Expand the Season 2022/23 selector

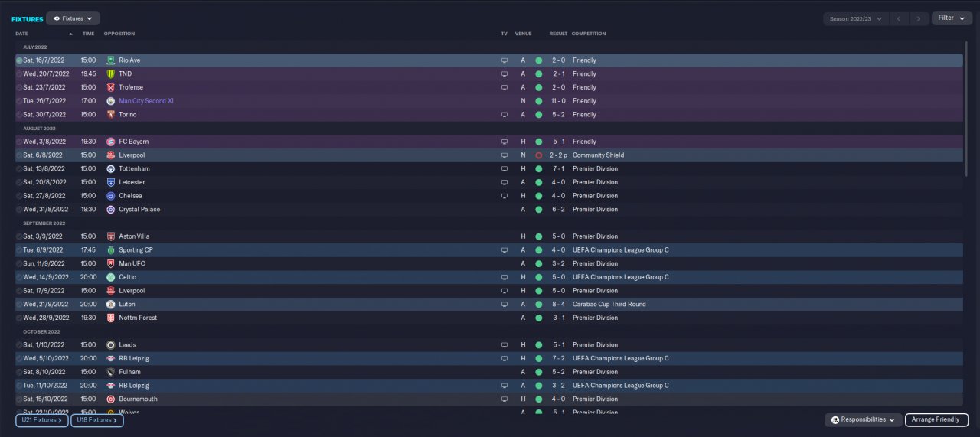click(x=855, y=18)
